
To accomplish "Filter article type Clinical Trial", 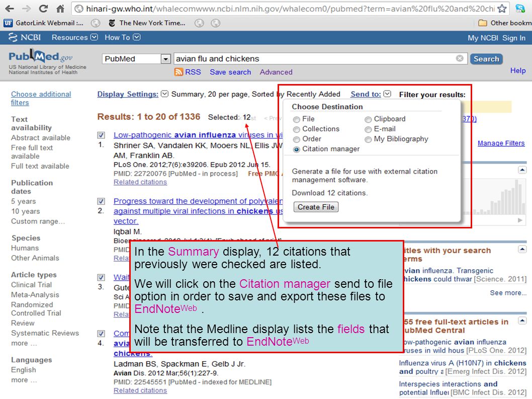I will click(32, 285).
